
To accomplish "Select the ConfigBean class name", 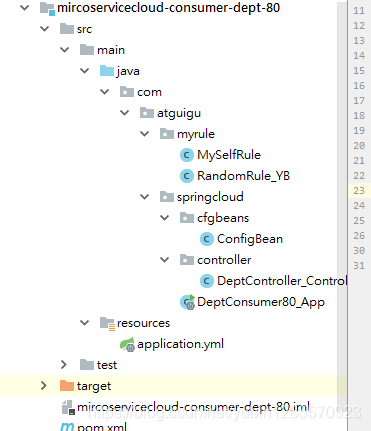I will 250,239.
